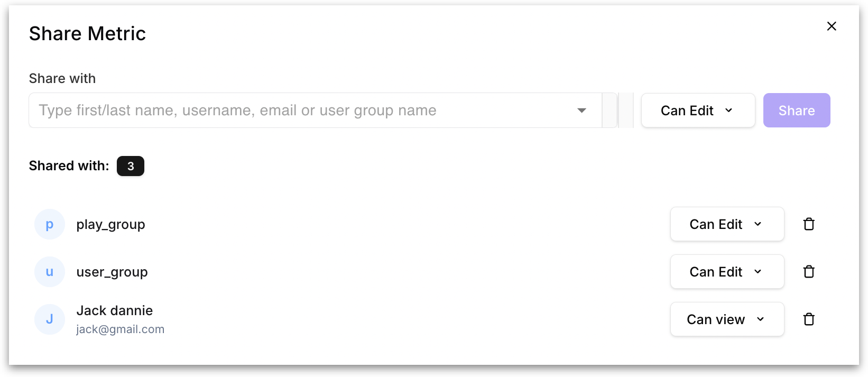868x377 pixels.
Task: Open the share-with suggestions dropdown arrow
Action: coord(581,111)
